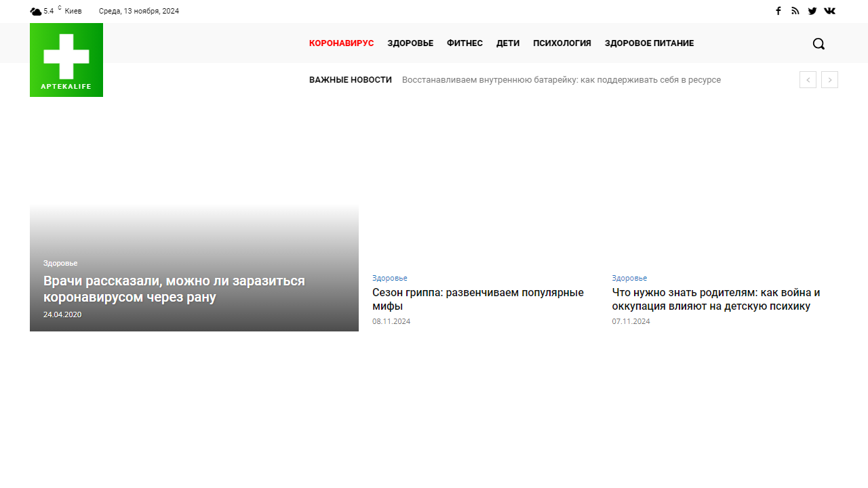Open the VK social icon
868x488 pixels.
(829, 11)
